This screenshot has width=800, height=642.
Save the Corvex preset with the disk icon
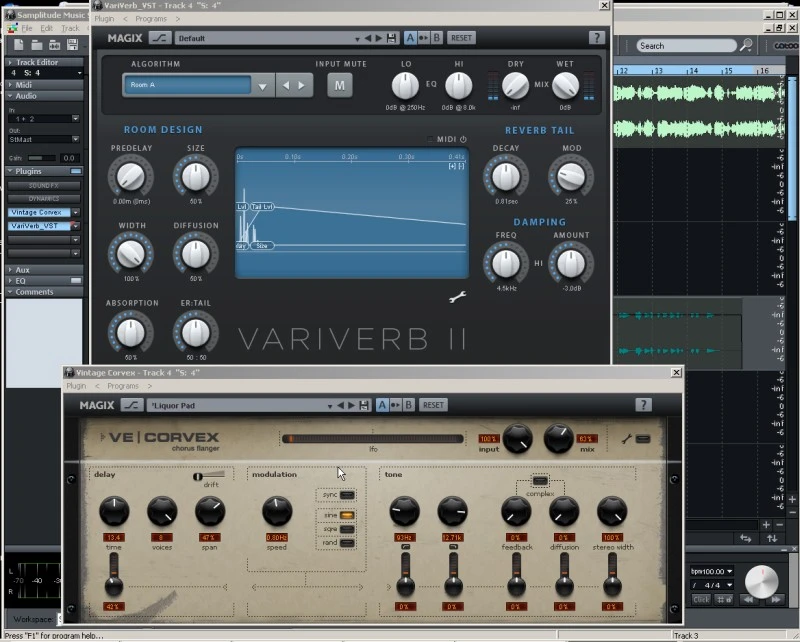(364, 406)
